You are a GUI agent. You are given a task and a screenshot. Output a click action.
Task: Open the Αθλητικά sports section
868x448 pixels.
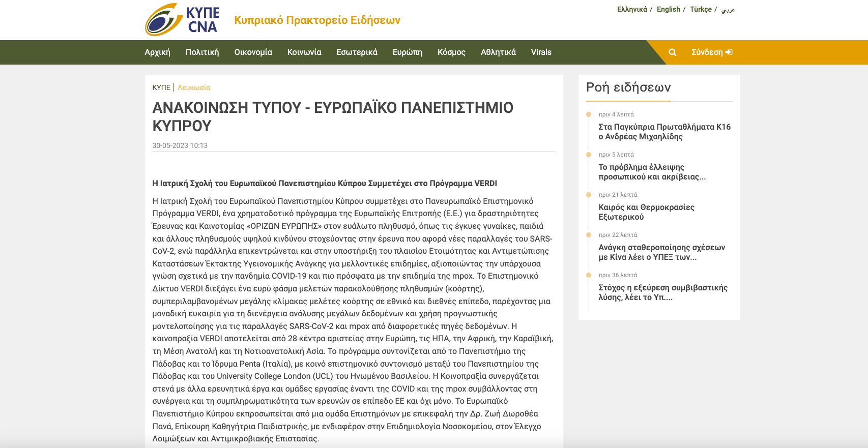tap(498, 52)
